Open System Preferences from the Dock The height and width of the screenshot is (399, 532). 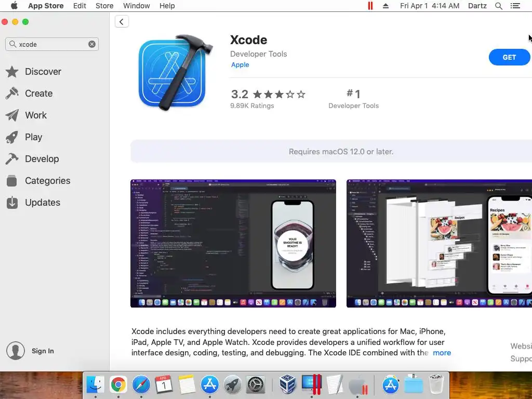(x=255, y=385)
